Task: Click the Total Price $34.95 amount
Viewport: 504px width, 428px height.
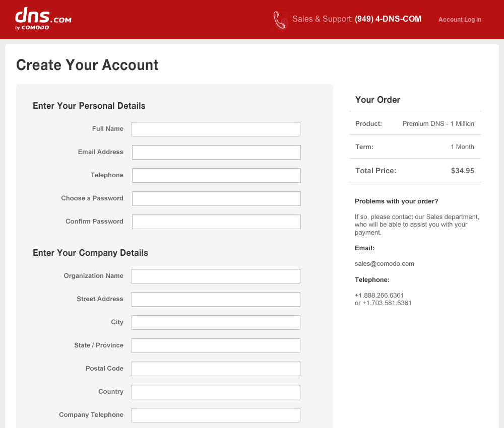Action: (462, 171)
